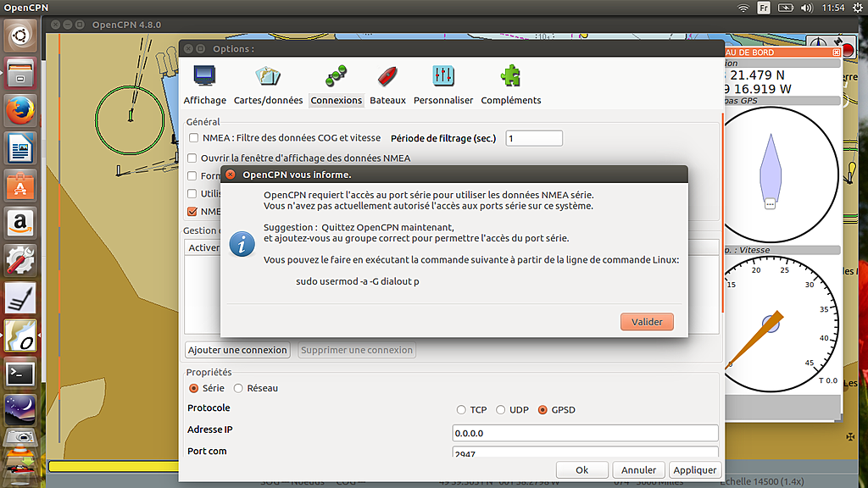
Task: Confirm options with the Ok button
Action: 581,470
